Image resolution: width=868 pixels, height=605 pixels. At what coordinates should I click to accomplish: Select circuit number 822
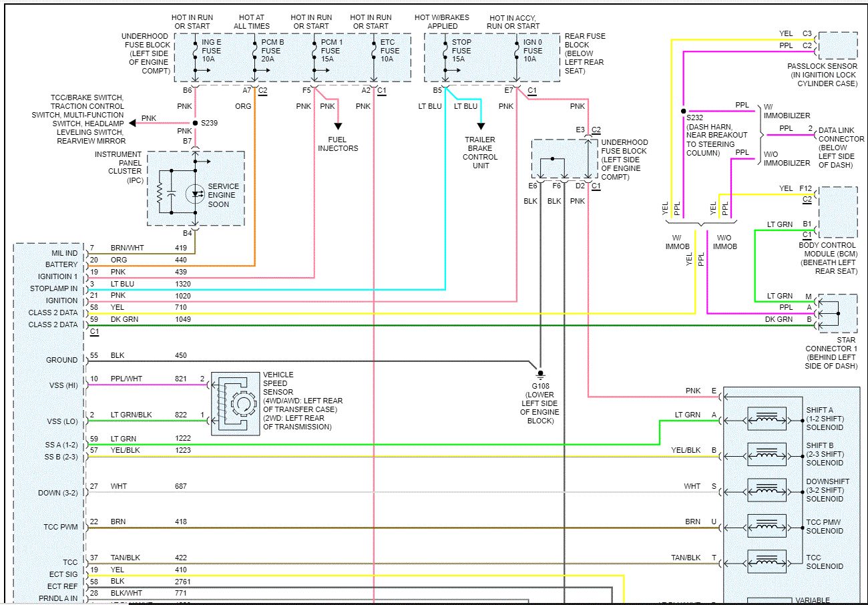pyautogui.click(x=181, y=415)
